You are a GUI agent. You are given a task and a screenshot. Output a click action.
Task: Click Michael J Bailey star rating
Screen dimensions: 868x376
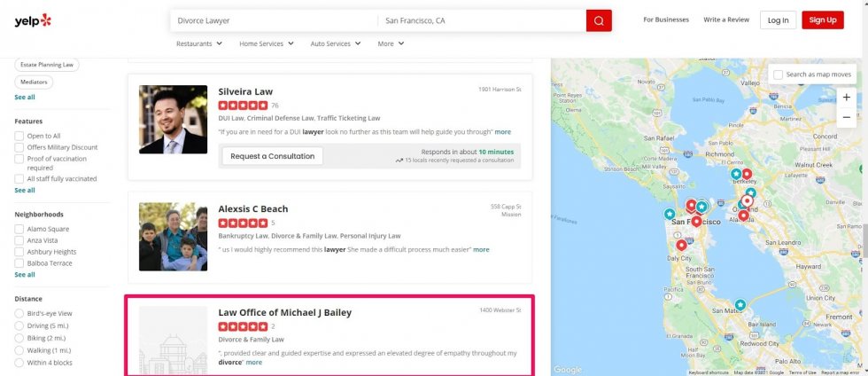point(243,326)
